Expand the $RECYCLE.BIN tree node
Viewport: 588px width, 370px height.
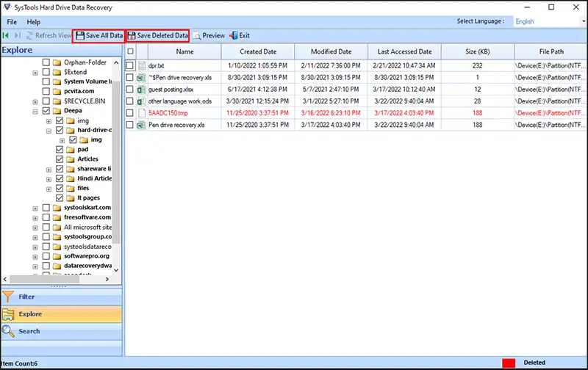point(35,101)
